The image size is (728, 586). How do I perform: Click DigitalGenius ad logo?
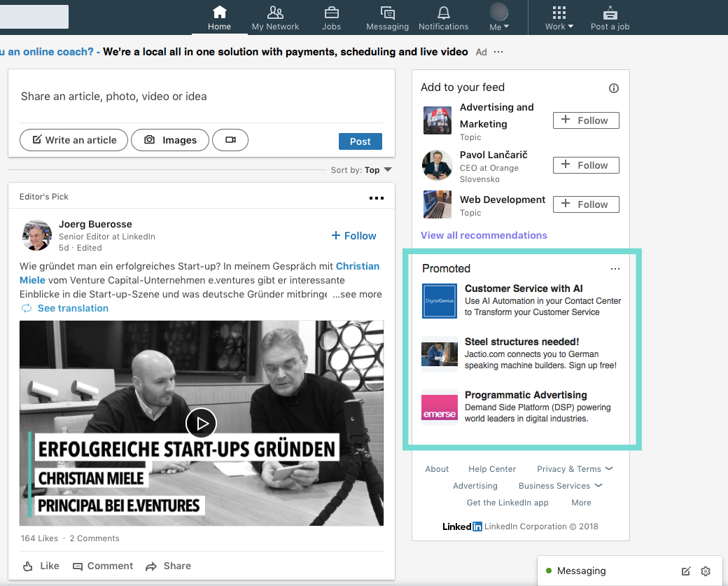439,301
